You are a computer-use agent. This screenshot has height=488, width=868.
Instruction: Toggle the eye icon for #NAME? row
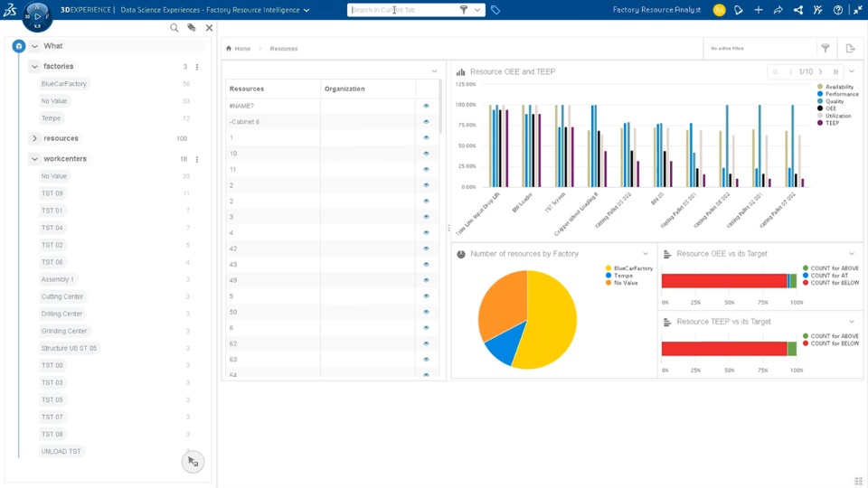426,106
